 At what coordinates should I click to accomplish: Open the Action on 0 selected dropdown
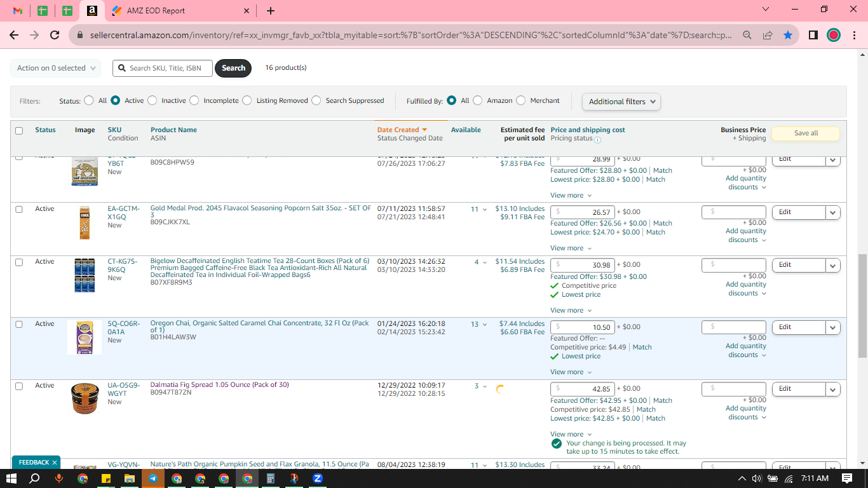56,68
